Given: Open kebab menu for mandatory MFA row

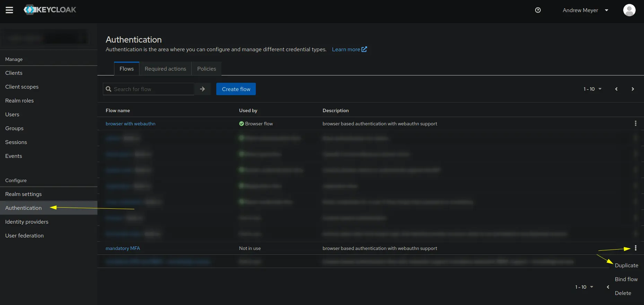Looking at the screenshot, I should coord(635,248).
